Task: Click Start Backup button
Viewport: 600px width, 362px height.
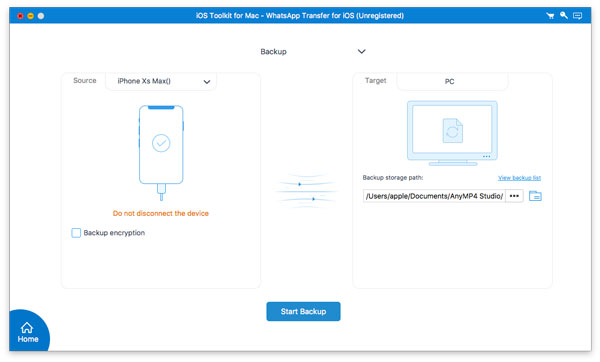Action: click(x=303, y=311)
